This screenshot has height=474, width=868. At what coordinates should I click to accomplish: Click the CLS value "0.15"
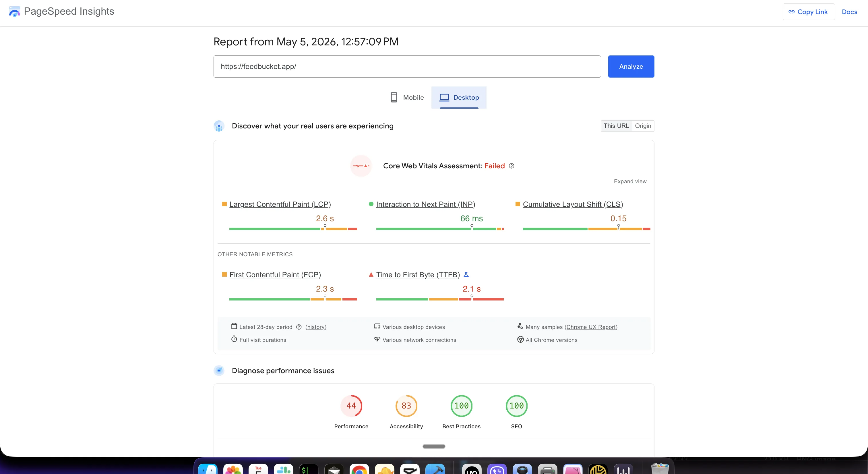point(618,218)
